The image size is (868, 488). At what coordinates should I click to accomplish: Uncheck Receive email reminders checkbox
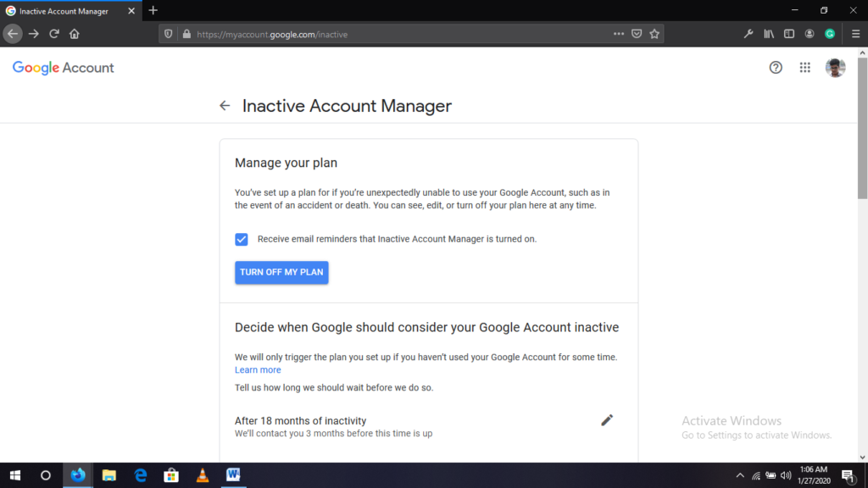click(242, 239)
